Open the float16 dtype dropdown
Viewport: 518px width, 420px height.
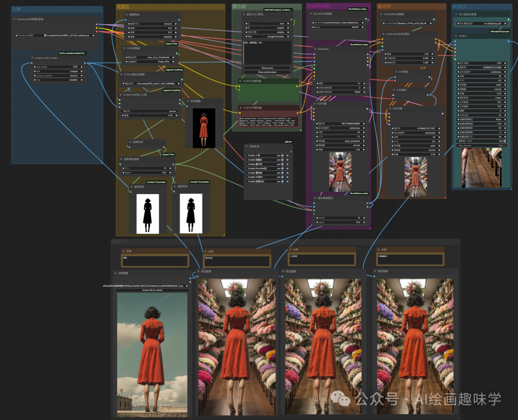(338, 27)
